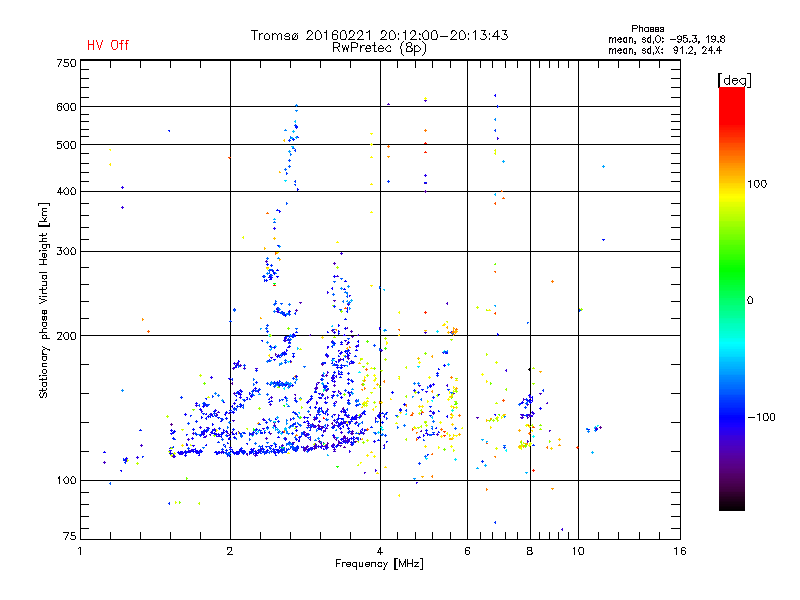Screen dimensions: 800x600
Task: Click the 500 km y-axis tick label
Action: (66, 145)
